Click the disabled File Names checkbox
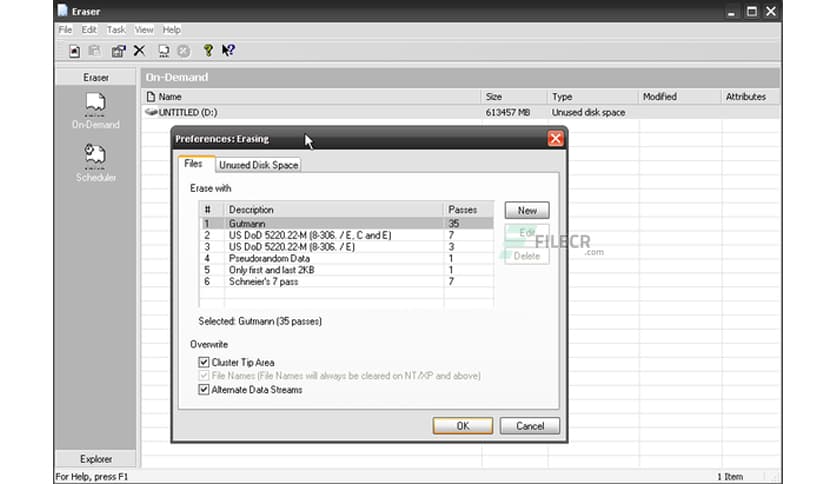Viewport: 836px width, 484px height. 204,376
